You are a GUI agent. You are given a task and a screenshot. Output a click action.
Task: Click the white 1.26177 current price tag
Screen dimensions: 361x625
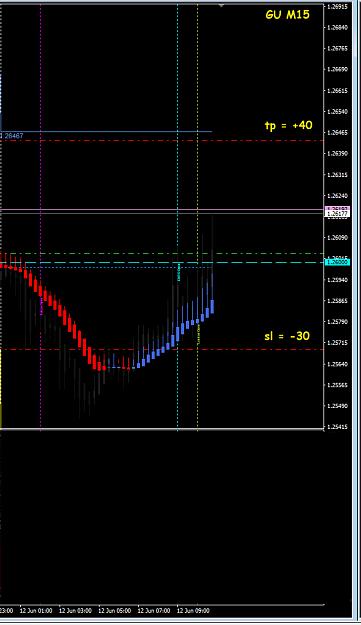pyautogui.click(x=337, y=214)
